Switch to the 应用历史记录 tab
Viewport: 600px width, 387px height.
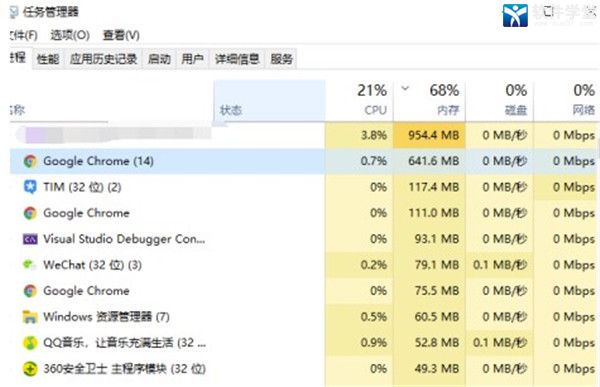pos(103,59)
